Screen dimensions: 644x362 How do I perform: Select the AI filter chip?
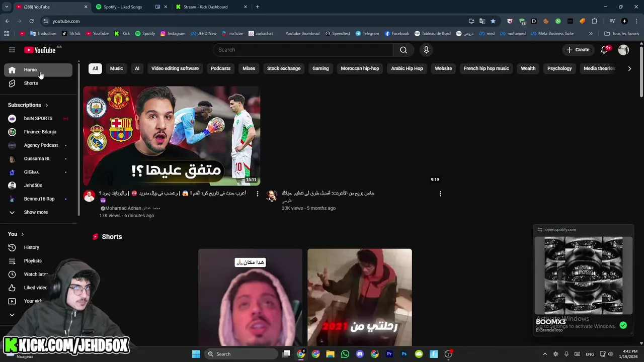pos(137,68)
